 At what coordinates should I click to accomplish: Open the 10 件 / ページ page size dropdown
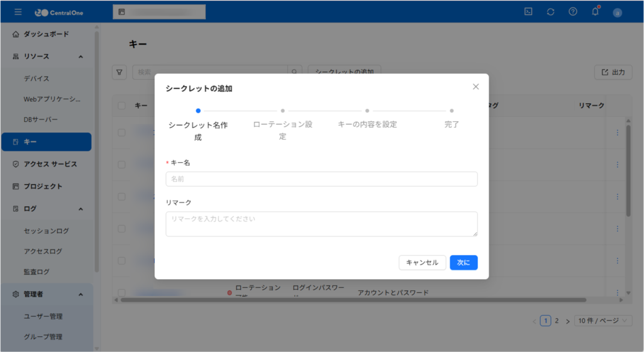(602, 321)
